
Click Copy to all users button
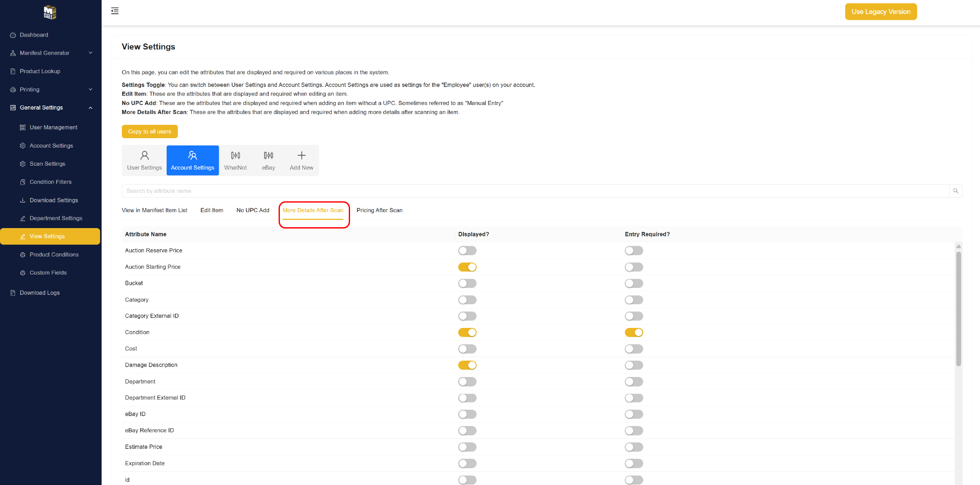(149, 132)
